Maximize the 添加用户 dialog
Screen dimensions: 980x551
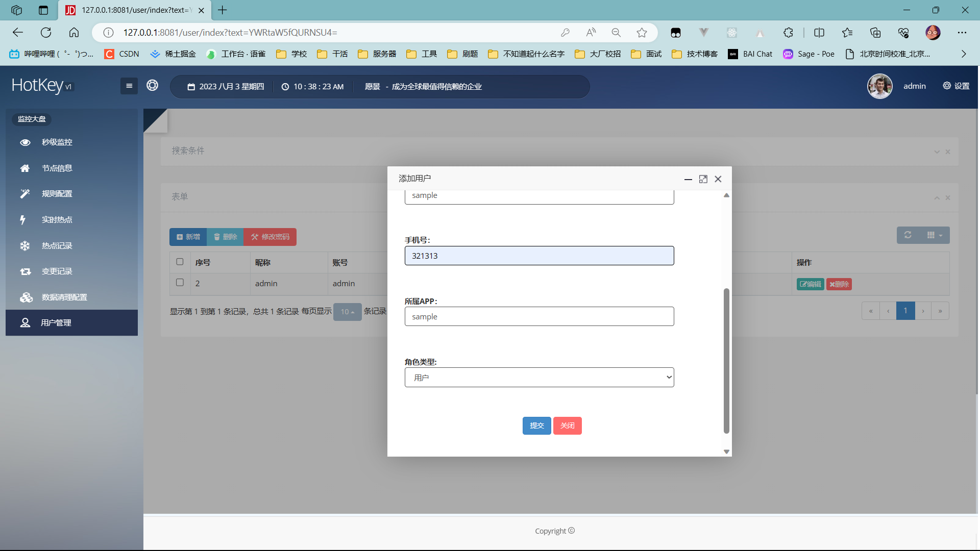coord(703,179)
